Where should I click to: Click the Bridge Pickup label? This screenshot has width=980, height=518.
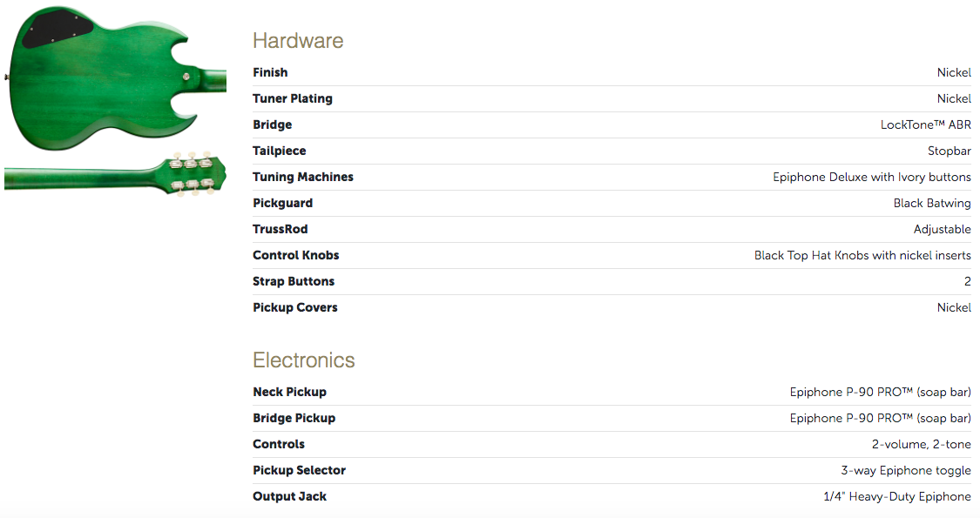[x=294, y=418]
